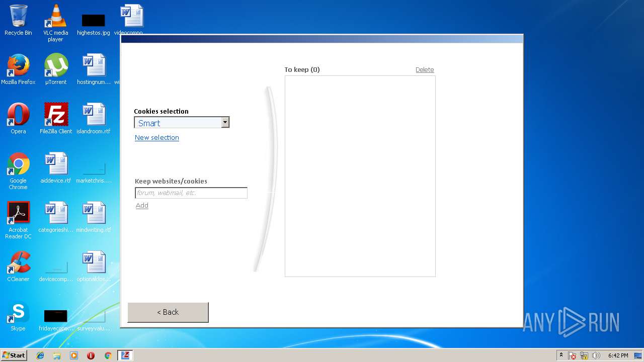Click the Action Center flag icon
This screenshot has width=644, height=362.
point(572,355)
